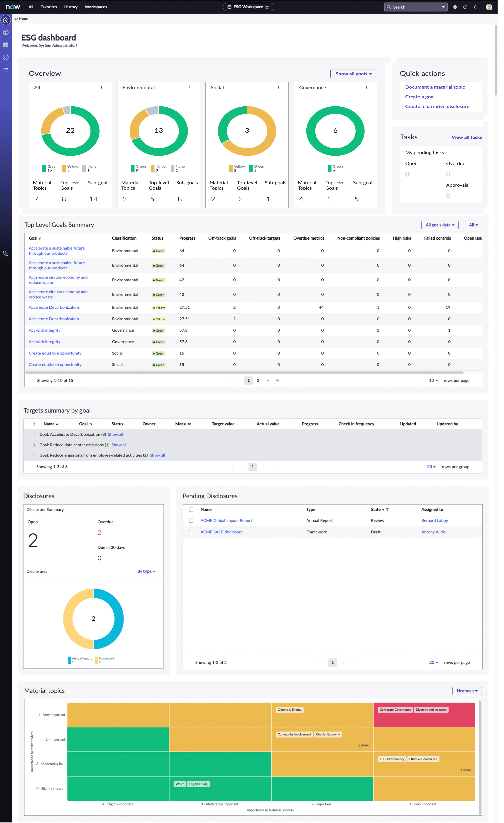Open the notifications bell icon

click(476, 7)
